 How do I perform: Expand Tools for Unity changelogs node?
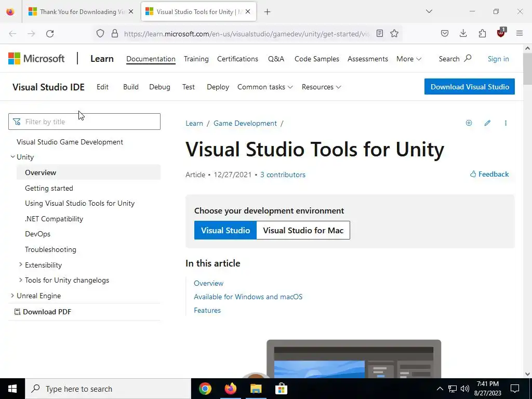pyautogui.click(x=21, y=280)
